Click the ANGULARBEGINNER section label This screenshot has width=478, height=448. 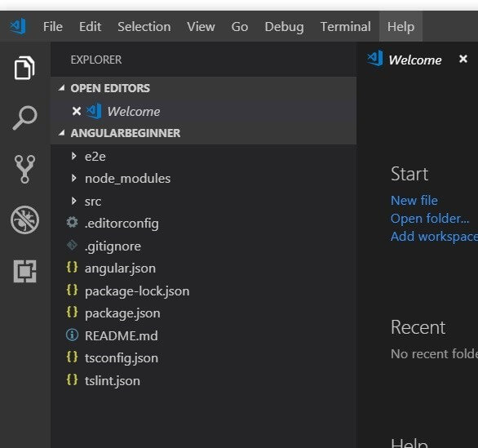pyautogui.click(x=126, y=133)
